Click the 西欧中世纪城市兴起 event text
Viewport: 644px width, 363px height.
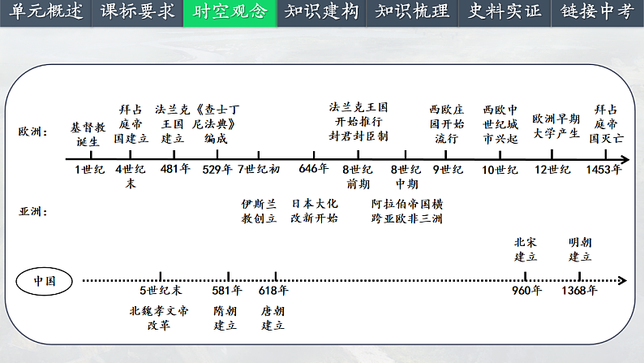[500, 124]
